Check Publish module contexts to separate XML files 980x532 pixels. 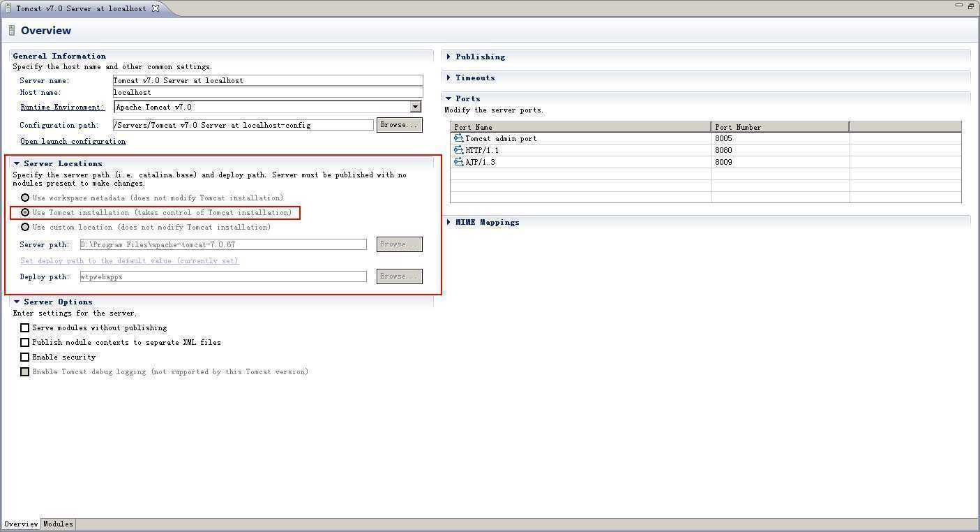tap(25, 342)
